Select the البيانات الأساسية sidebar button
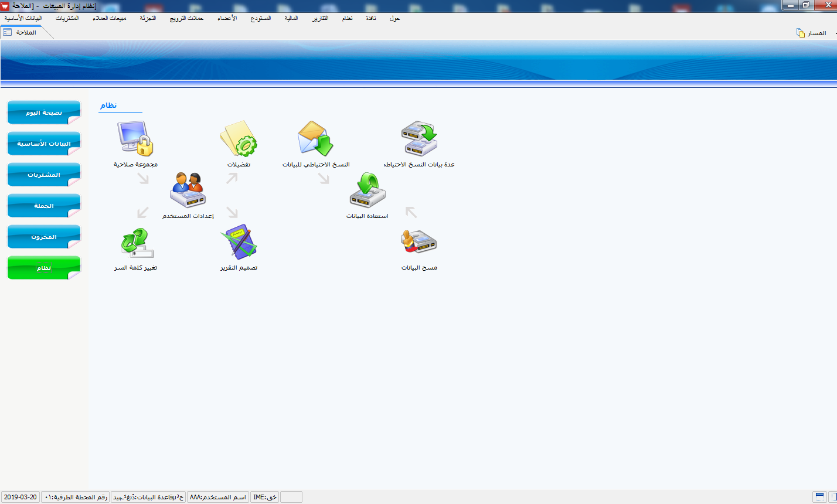Screen dimensions: 837x504 pyautogui.click(x=43, y=144)
